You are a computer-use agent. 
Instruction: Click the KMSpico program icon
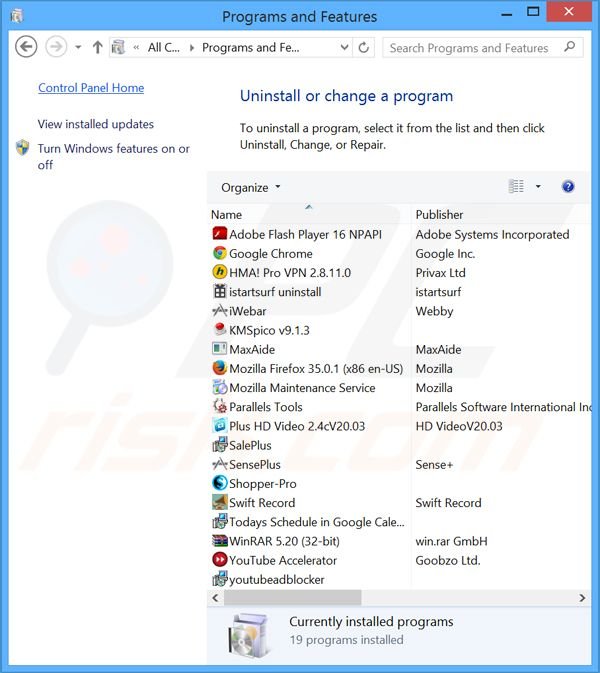tap(219, 330)
